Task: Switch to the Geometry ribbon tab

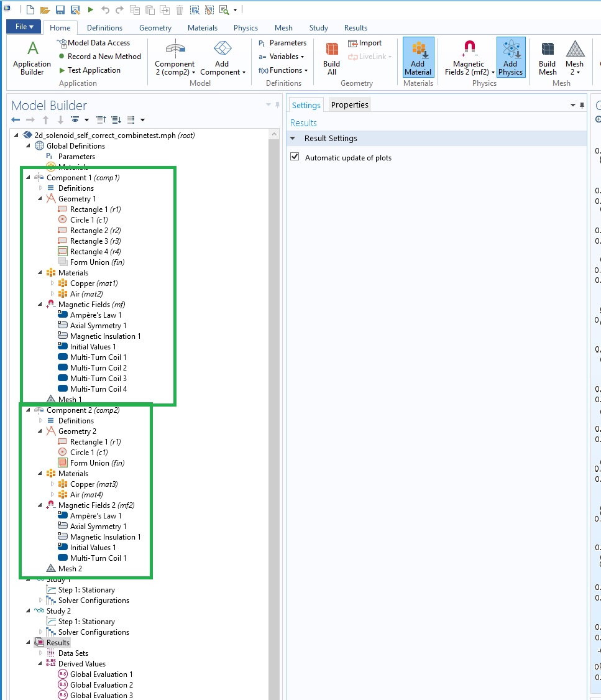Action: pos(155,28)
